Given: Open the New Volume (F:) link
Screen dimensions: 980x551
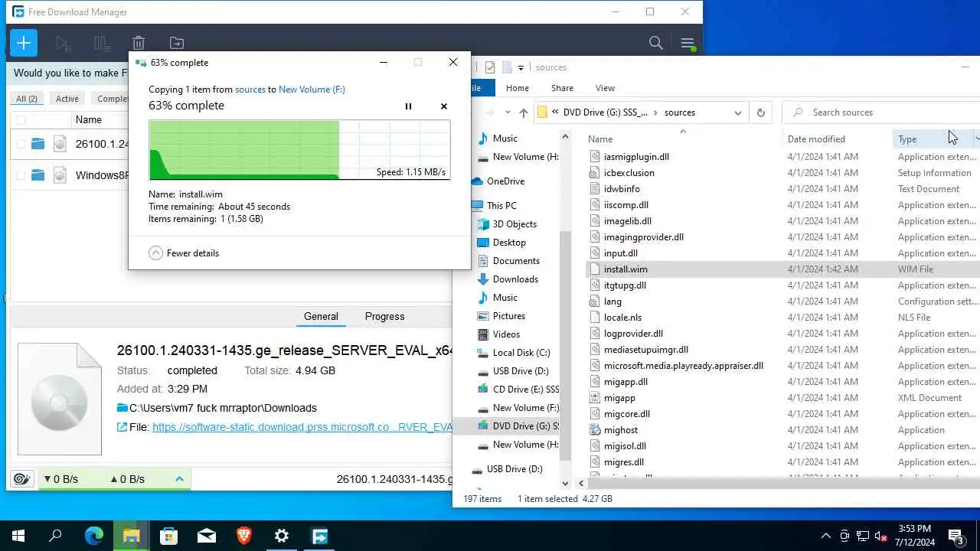Looking at the screenshot, I should [x=312, y=90].
